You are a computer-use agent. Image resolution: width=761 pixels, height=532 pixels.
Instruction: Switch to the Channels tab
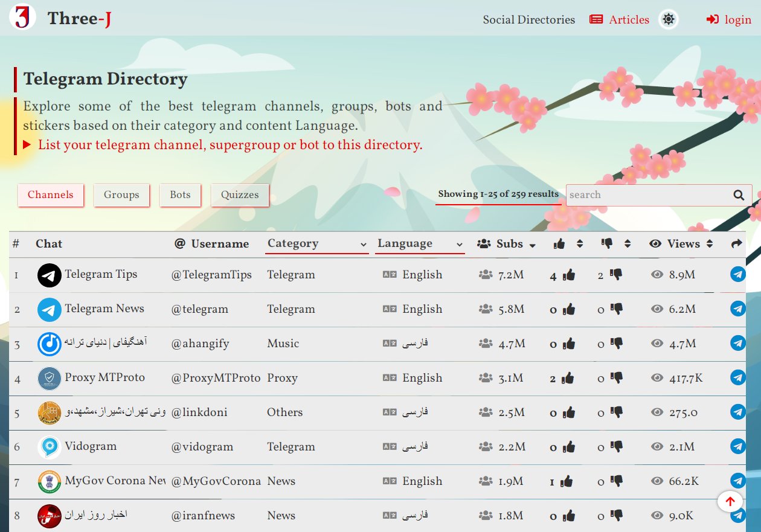51,195
